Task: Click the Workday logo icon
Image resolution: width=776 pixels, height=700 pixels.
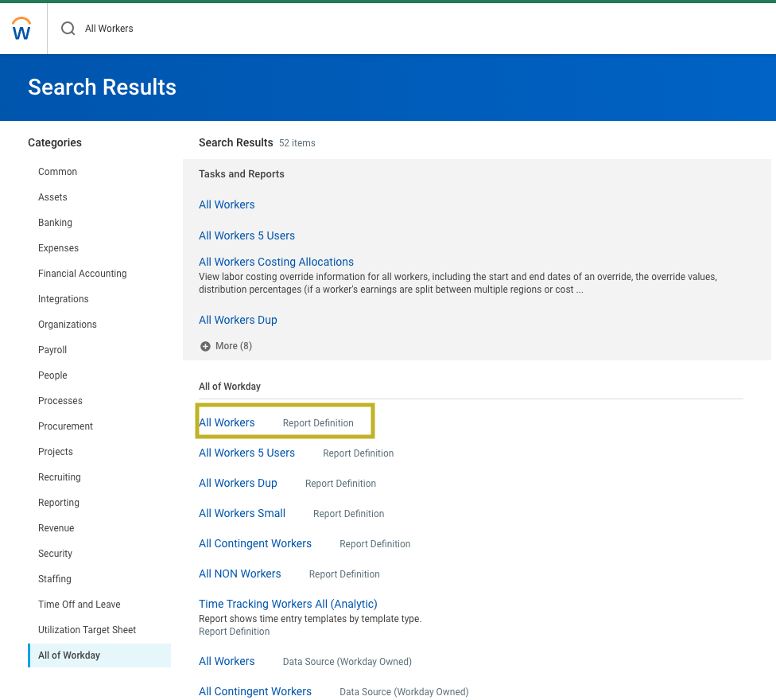Action: [x=22, y=29]
